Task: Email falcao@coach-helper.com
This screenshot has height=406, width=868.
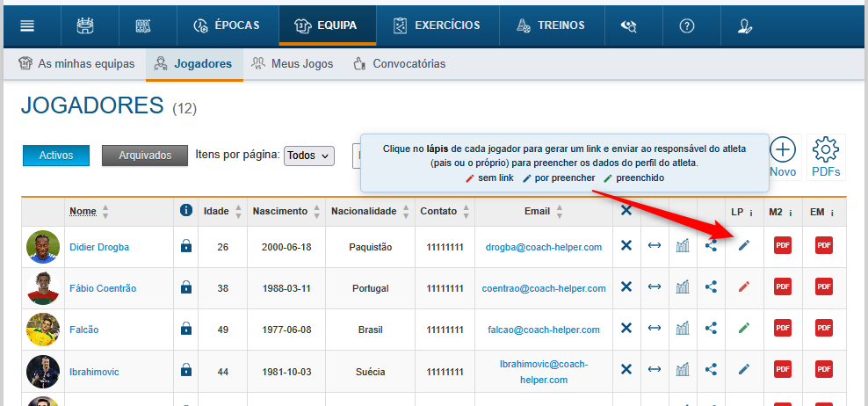Action: [544, 330]
